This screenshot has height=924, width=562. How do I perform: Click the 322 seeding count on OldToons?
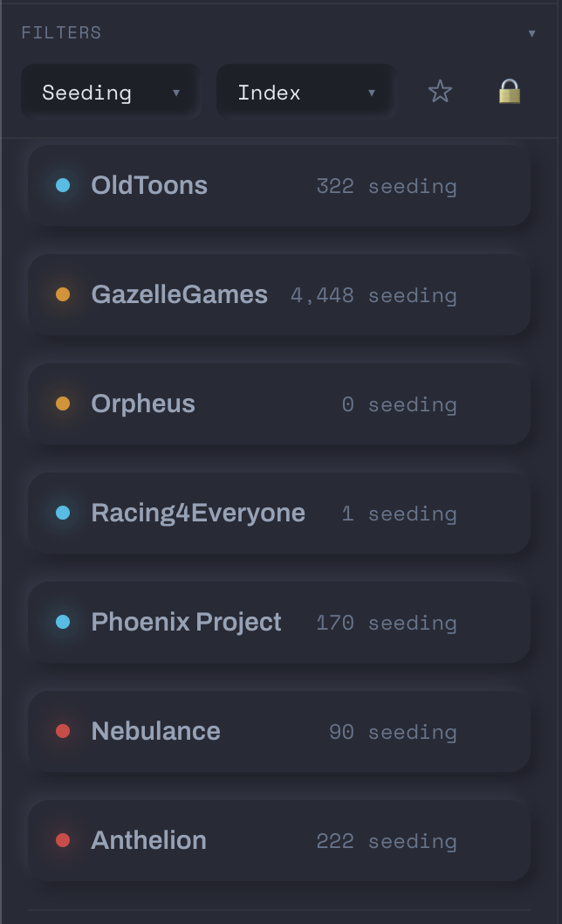point(387,185)
